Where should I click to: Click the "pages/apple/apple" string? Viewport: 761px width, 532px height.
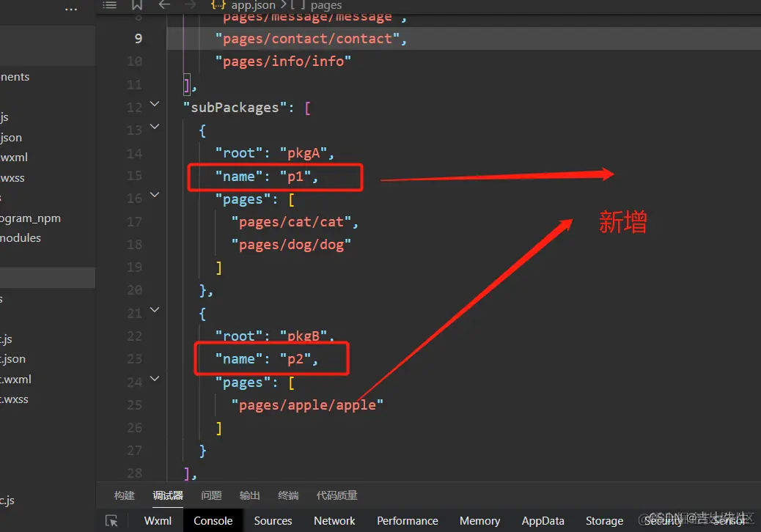click(307, 405)
